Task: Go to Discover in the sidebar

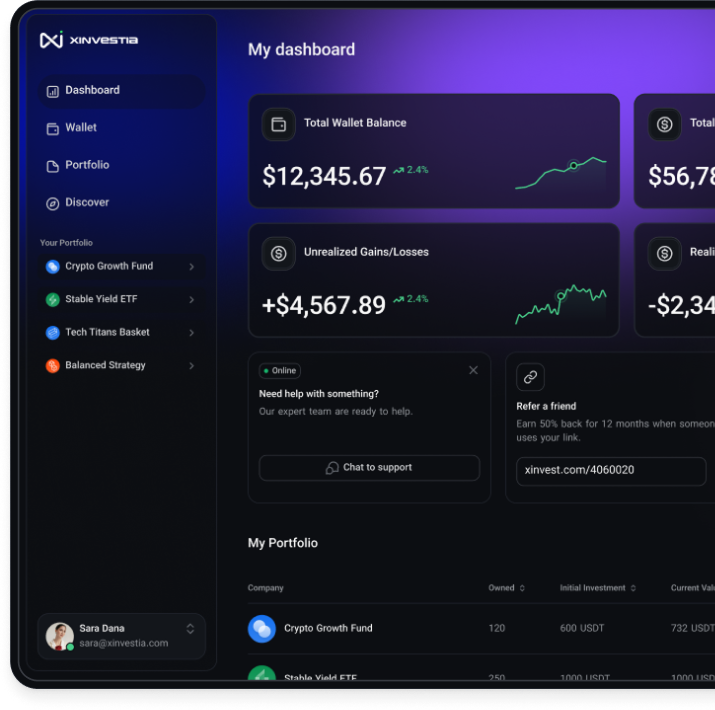Action: (87, 203)
